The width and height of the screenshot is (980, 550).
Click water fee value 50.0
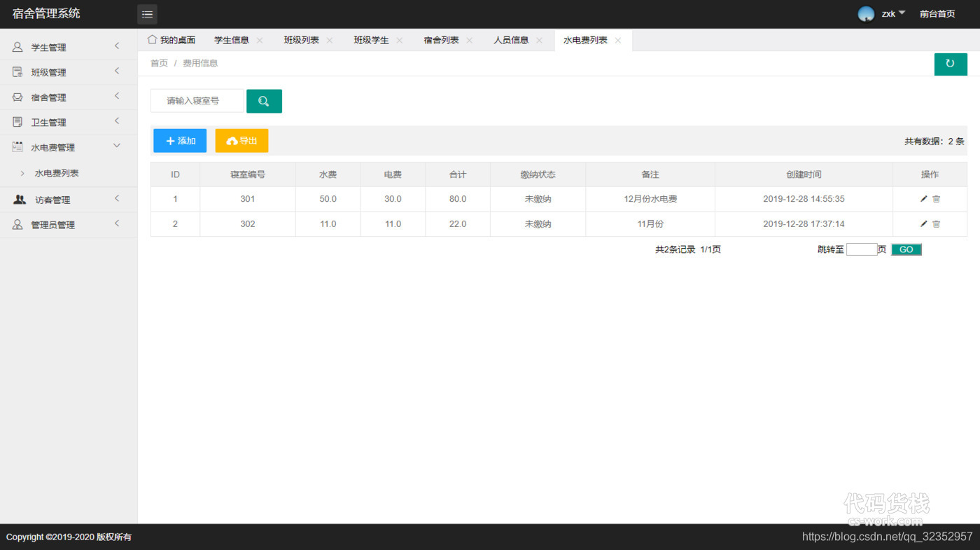(x=328, y=199)
